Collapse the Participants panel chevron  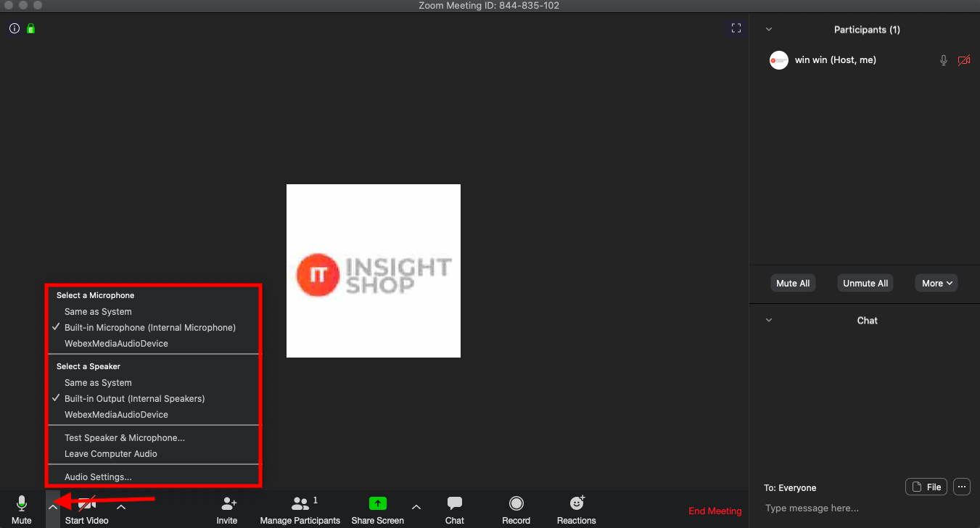769,30
